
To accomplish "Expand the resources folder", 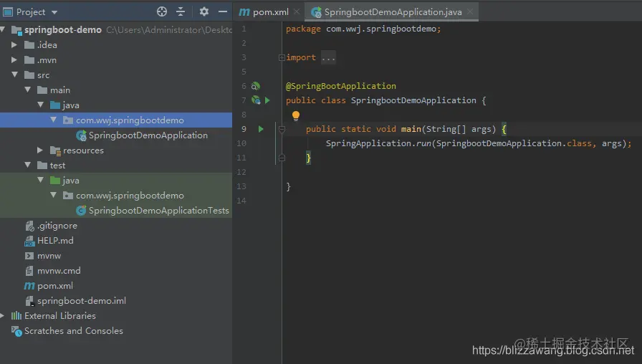I will 39,150.
